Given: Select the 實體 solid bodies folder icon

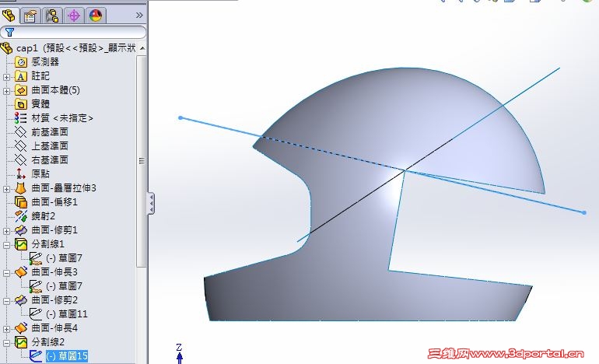Looking at the screenshot, I should [21, 104].
